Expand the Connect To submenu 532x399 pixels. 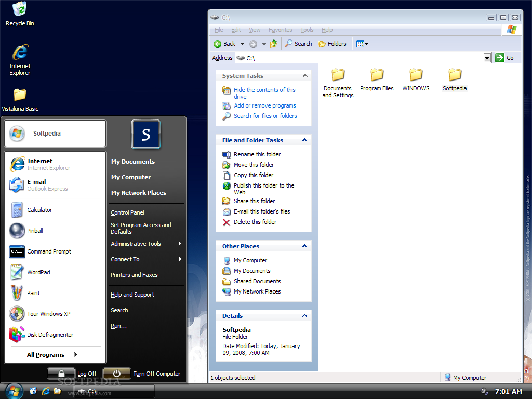[147, 259]
